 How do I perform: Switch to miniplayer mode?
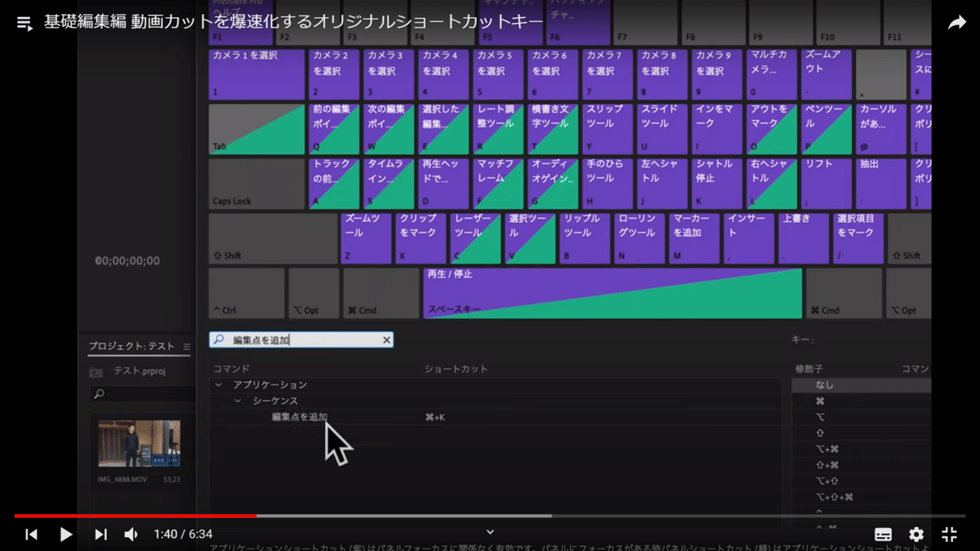(x=948, y=534)
